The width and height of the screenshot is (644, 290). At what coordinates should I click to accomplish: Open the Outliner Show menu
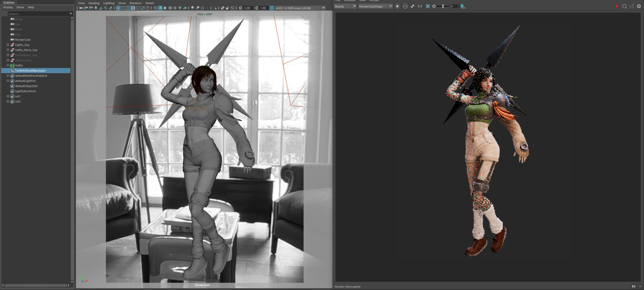[20, 7]
